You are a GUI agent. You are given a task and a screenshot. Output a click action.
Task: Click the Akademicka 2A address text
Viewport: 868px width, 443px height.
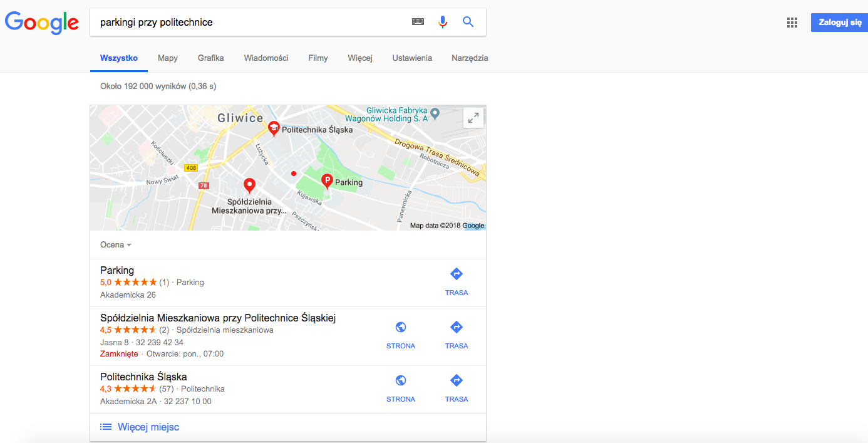128,401
